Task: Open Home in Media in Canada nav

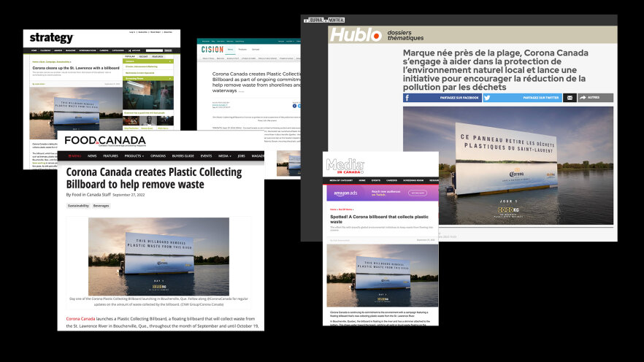Action: 362,180
